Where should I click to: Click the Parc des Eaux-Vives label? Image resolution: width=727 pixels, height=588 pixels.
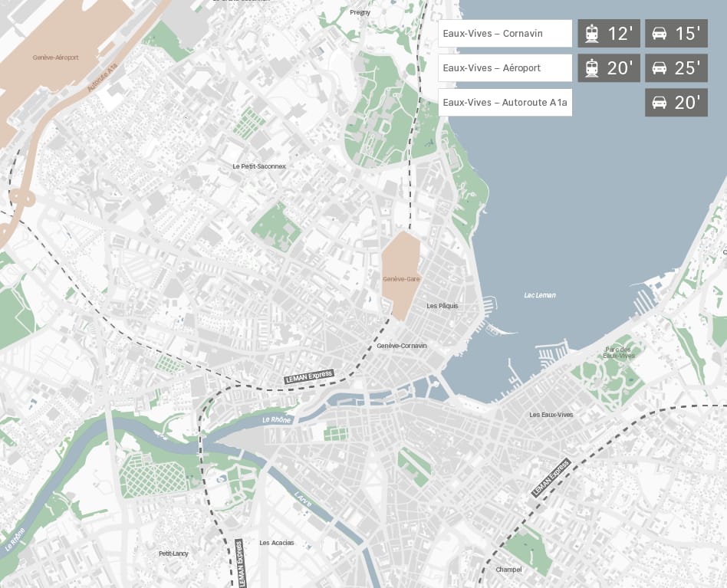click(x=618, y=352)
